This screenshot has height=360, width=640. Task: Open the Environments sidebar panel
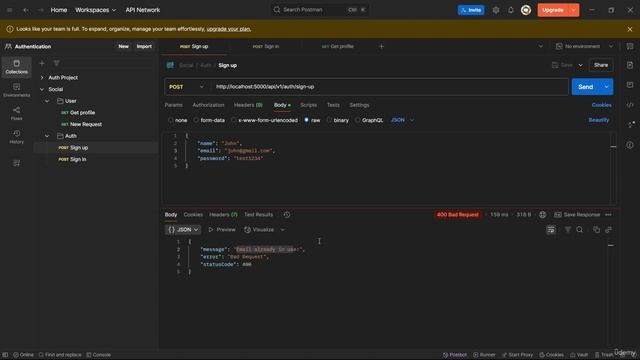pos(16,90)
